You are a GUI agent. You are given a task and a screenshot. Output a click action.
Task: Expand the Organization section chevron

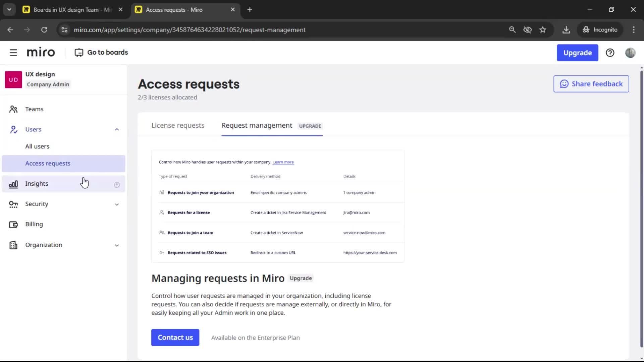pyautogui.click(x=117, y=245)
